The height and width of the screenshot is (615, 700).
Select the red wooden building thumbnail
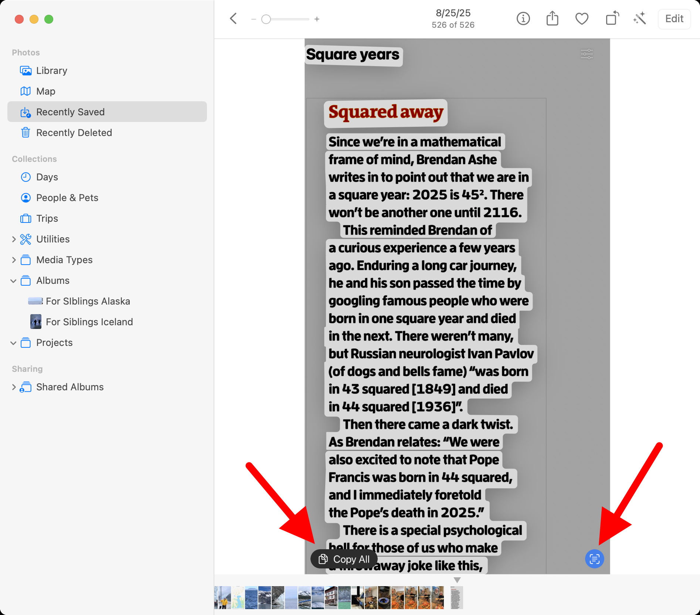[331, 597]
